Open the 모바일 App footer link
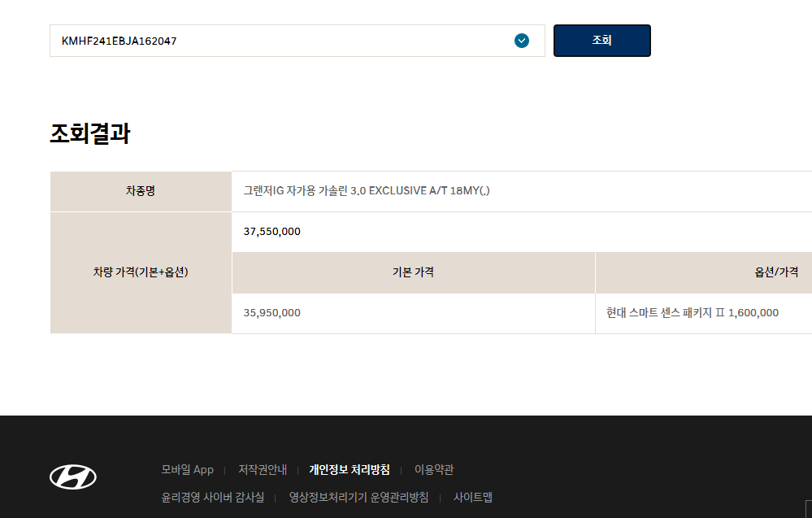Viewport: 812px width, 518px height. (188, 470)
